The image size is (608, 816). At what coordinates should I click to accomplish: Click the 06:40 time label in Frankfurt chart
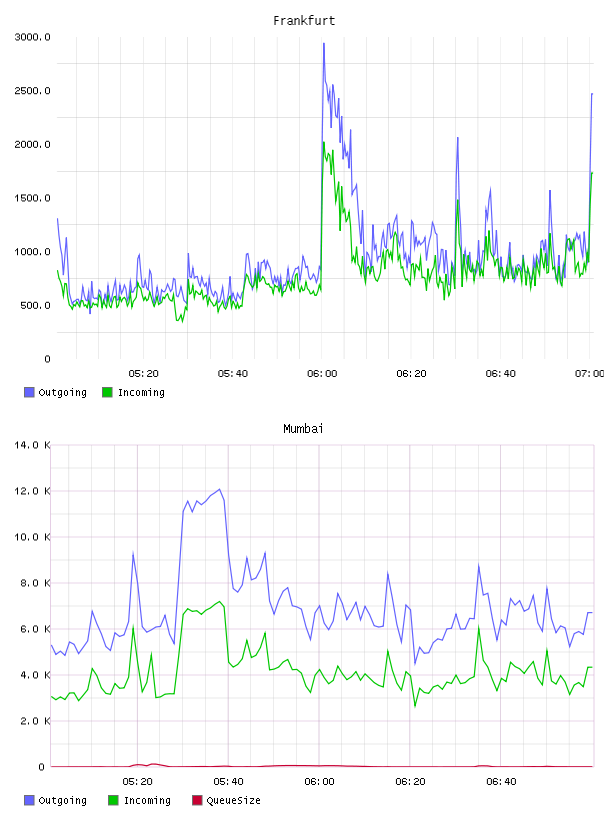(x=501, y=374)
